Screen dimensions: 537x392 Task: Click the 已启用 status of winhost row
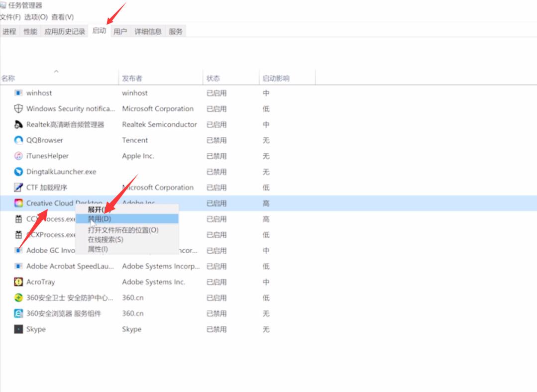tap(216, 93)
